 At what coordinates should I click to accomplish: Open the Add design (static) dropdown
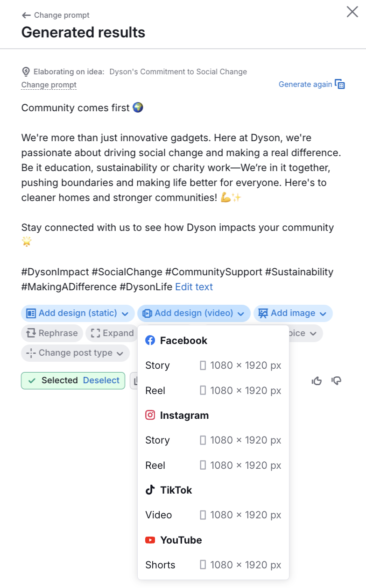[77, 313]
